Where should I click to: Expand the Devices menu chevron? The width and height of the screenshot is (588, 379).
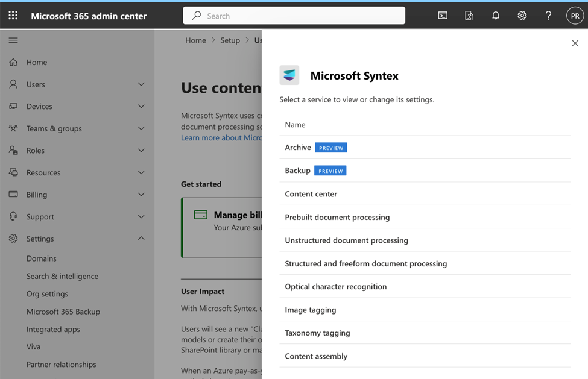(141, 107)
